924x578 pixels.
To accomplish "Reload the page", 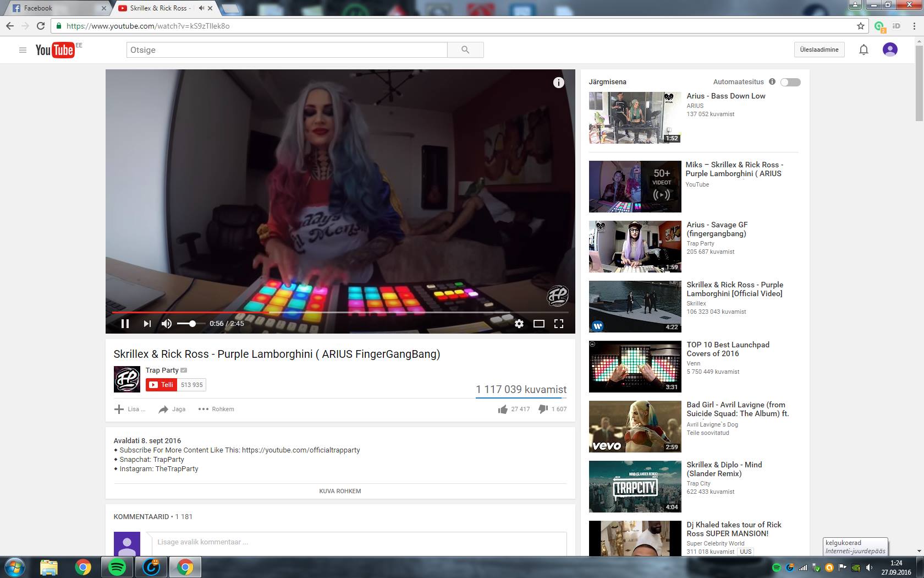I will point(41,26).
